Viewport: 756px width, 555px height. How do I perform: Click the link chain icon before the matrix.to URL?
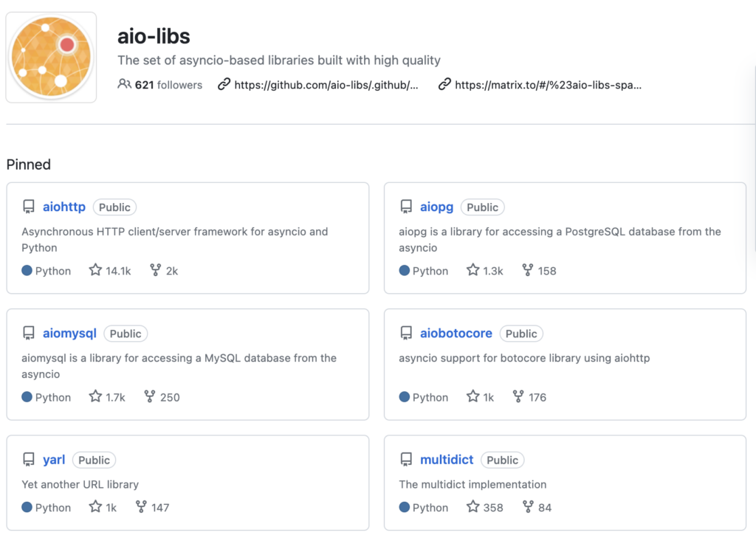pyautogui.click(x=444, y=84)
